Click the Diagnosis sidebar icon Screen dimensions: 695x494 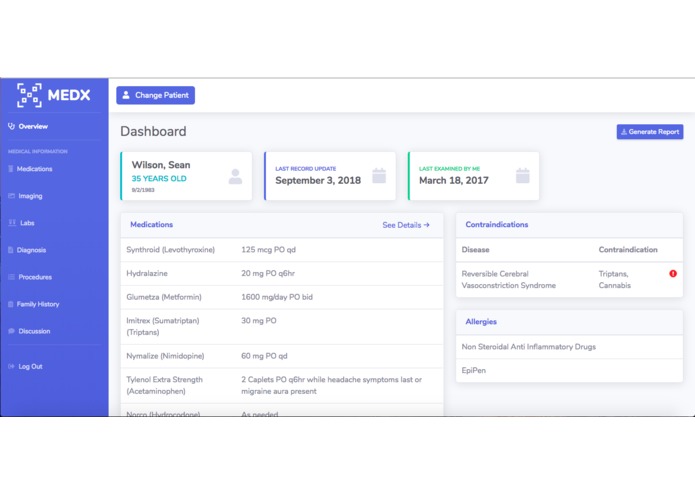(11, 250)
